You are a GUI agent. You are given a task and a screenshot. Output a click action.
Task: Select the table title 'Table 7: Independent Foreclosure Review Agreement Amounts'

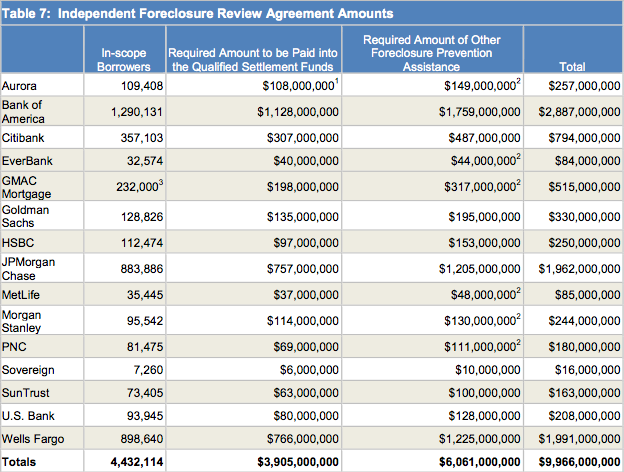point(197,14)
